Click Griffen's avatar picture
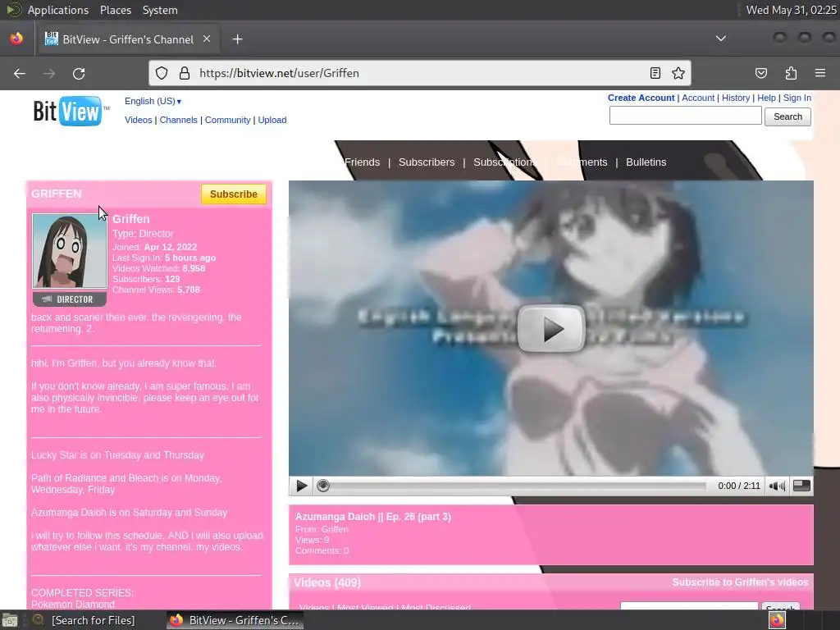The height and width of the screenshot is (630, 840). coord(70,251)
